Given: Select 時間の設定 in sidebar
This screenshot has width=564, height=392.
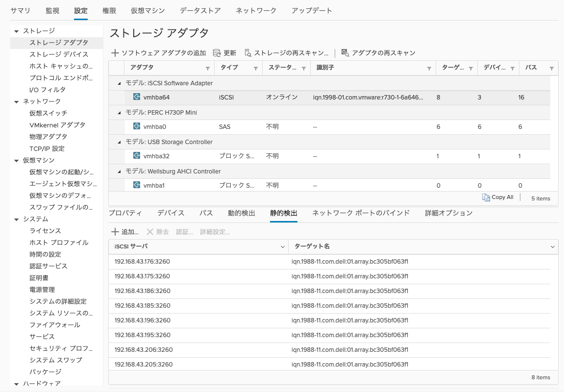Looking at the screenshot, I should 45,254.
